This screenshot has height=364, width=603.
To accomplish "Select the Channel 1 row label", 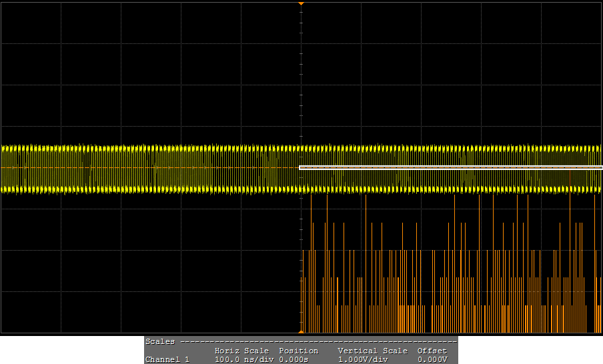I will click(x=167, y=360).
